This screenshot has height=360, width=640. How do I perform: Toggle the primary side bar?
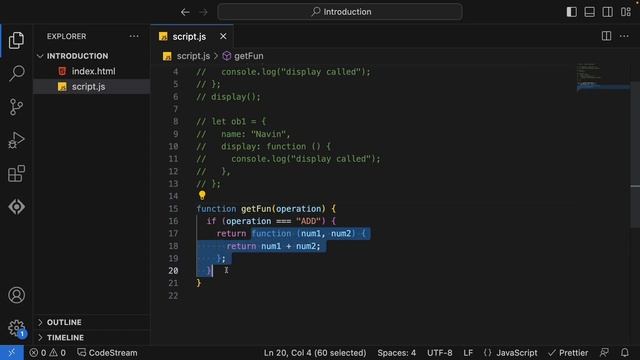click(571, 12)
